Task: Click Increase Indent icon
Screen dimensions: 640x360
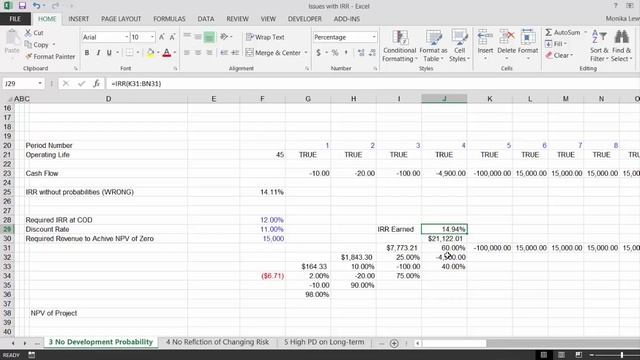Action: tap(235, 53)
